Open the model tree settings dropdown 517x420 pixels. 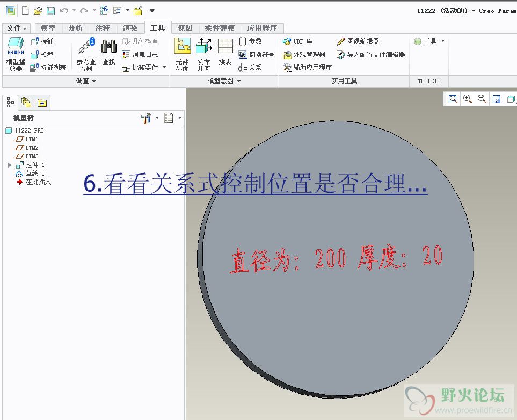(x=157, y=118)
